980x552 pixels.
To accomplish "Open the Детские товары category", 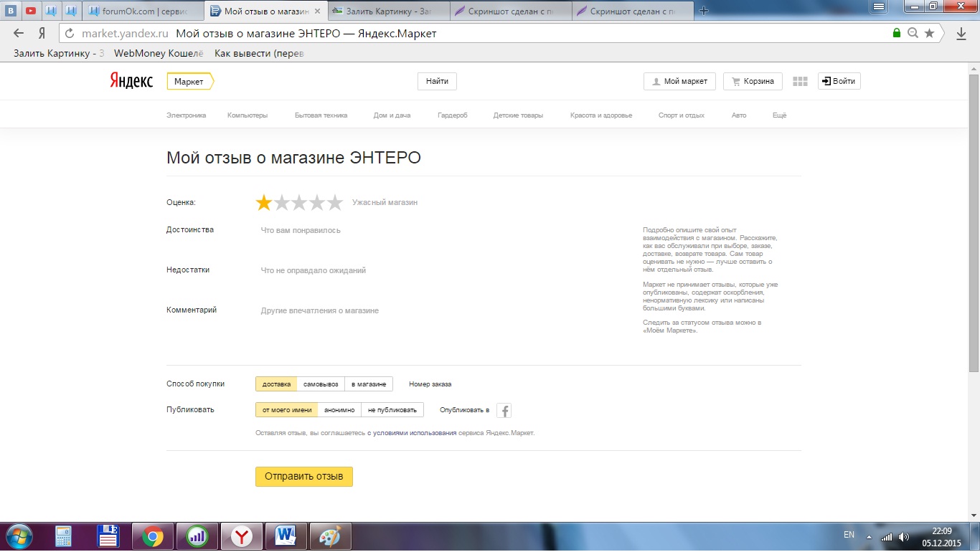I will [518, 115].
